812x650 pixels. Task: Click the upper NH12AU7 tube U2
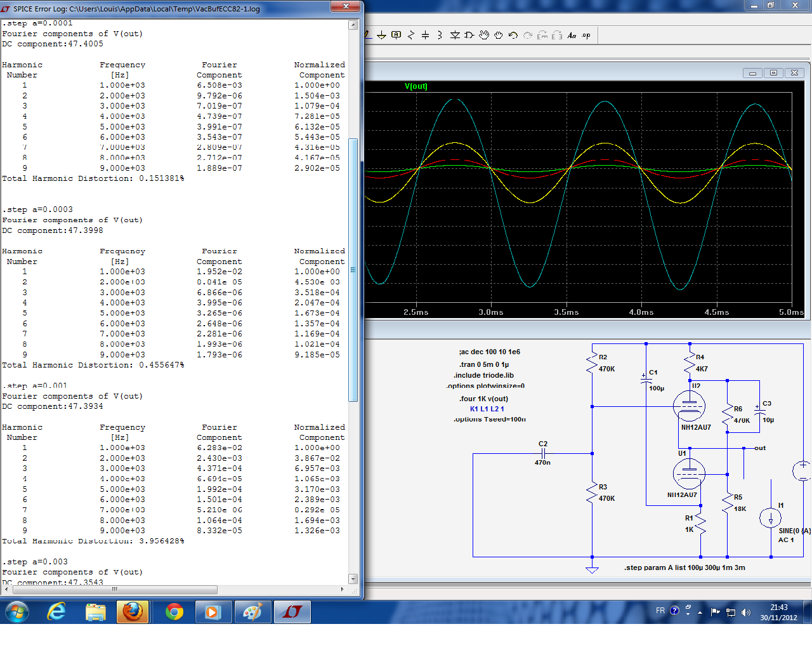click(690, 406)
